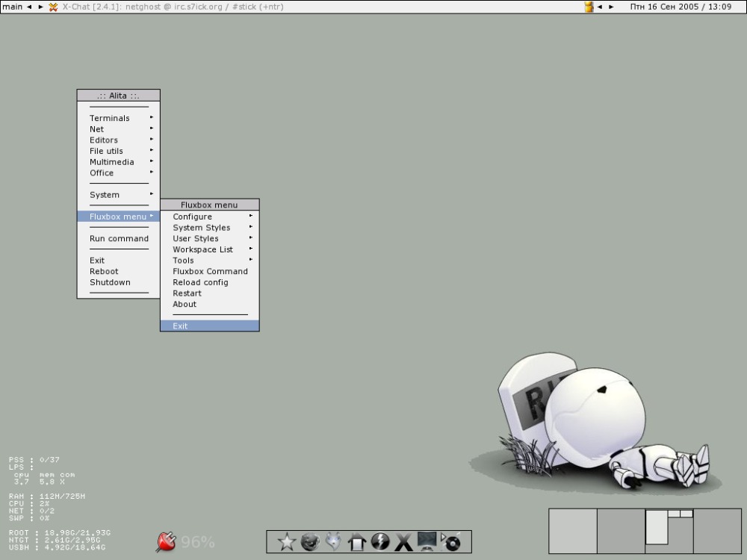The height and width of the screenshot is (560, 747).
Task: Open the User Styles submenu
Action: coord(210,238)
